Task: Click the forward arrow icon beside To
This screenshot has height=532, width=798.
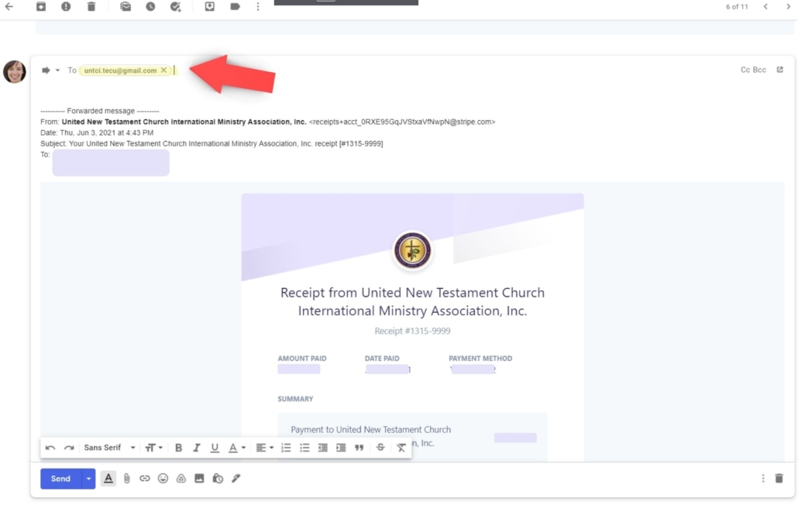Action: click(46, 70)
